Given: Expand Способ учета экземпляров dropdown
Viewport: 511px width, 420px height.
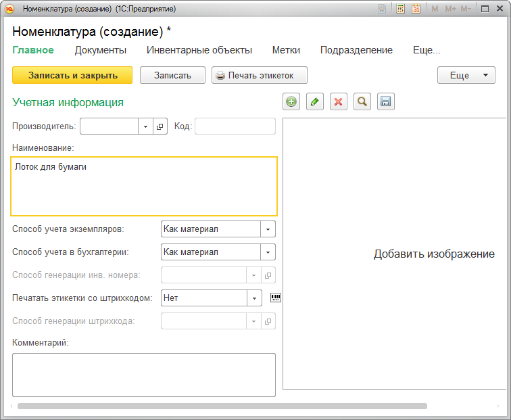Looking at the screenshot, I should 268,229.
